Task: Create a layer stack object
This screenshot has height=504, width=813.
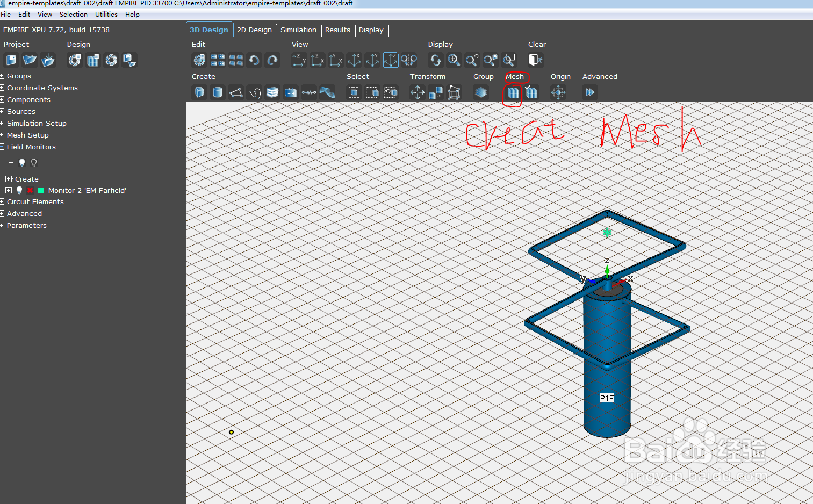Action: click(272, 92)
